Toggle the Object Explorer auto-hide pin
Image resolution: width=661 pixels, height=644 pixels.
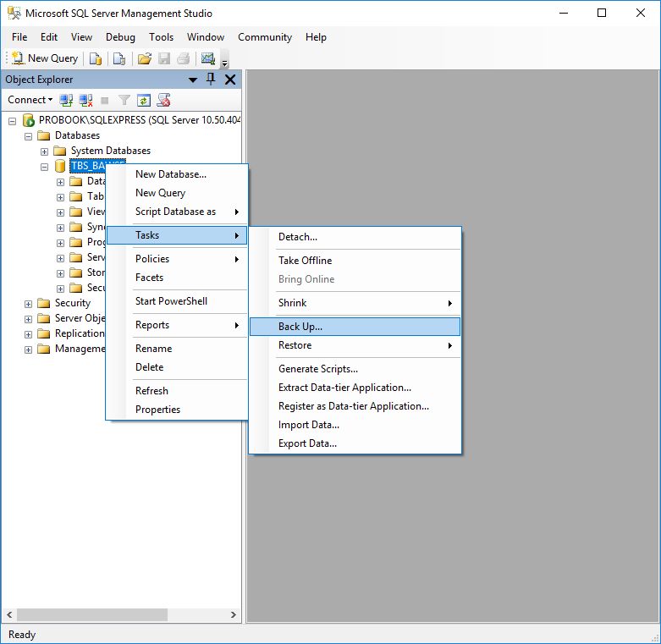click(212, 80)
